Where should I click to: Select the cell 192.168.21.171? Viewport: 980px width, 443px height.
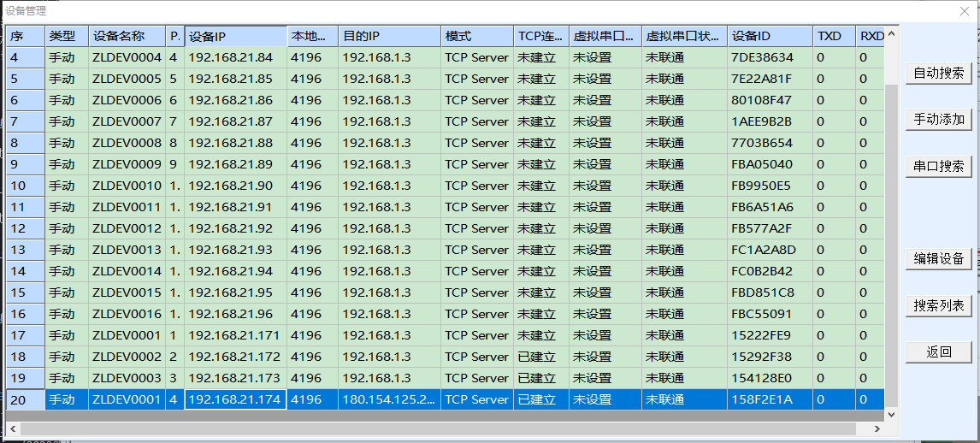(236, 335)
